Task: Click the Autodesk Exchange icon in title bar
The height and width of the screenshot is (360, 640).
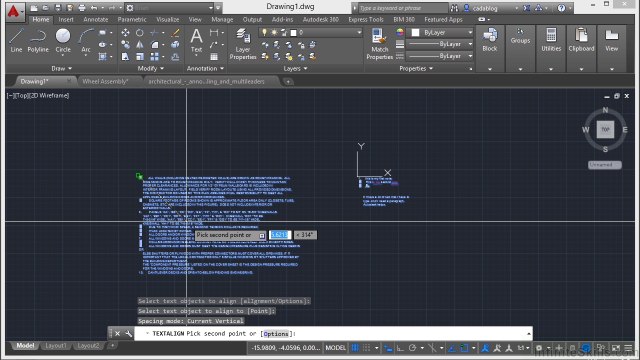Action: coord(527,8)
